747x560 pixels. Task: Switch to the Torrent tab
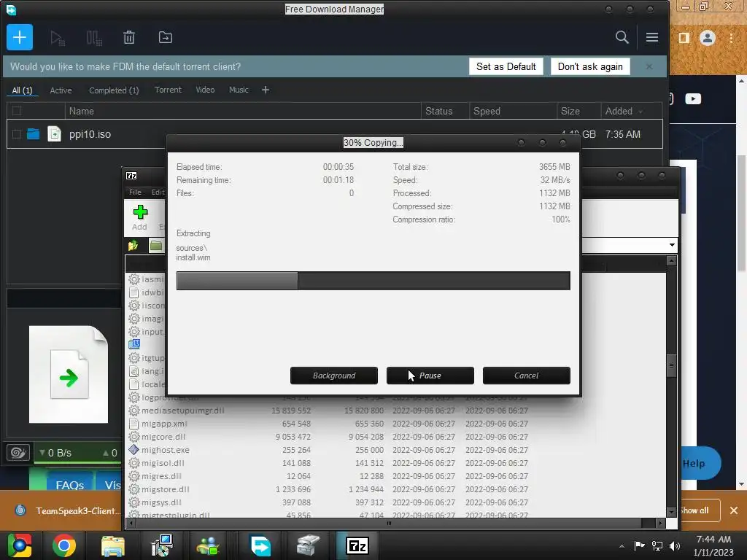(x=168, y=90)
